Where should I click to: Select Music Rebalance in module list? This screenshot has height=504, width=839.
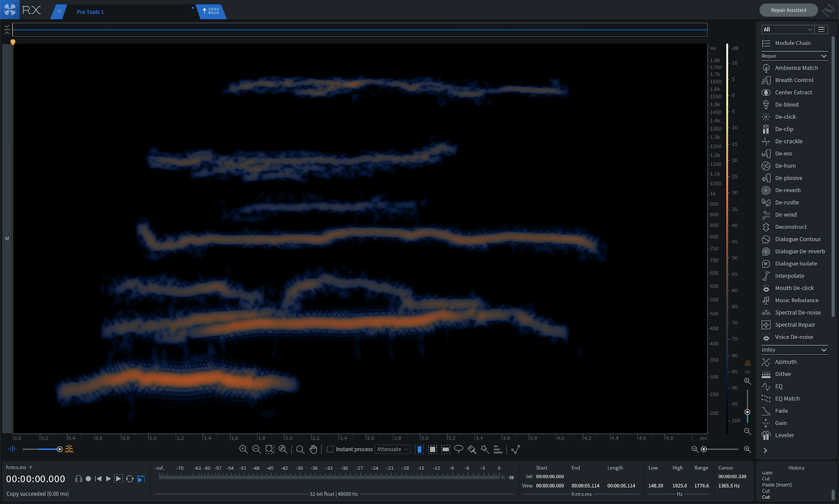point(794,300)
